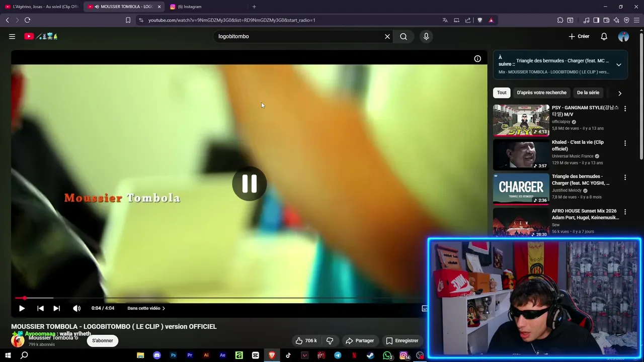Mute the video volume
644x362 pixels.
(76, 308)
